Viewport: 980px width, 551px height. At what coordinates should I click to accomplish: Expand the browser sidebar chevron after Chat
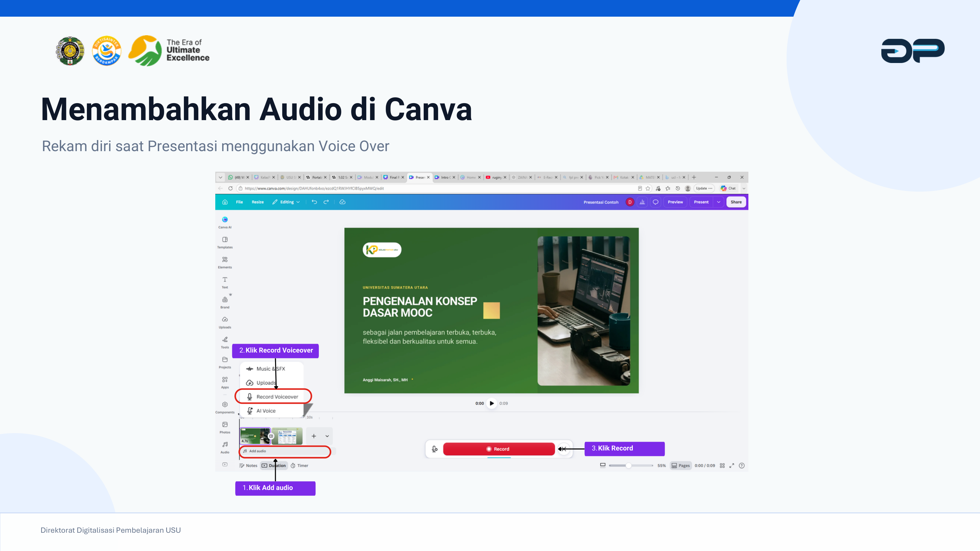coord(744,188)
